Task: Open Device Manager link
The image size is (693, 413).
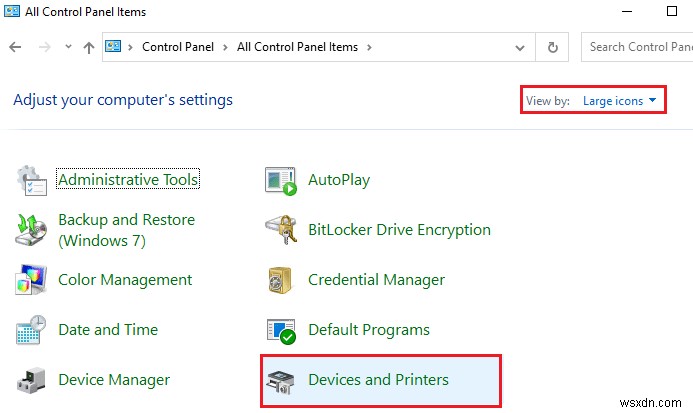Action: pyautogui.click(x=114, y=380)
